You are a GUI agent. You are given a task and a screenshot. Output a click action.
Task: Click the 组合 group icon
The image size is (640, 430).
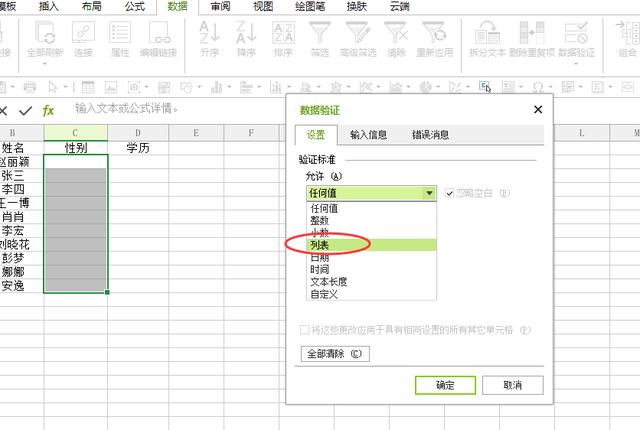627,33
